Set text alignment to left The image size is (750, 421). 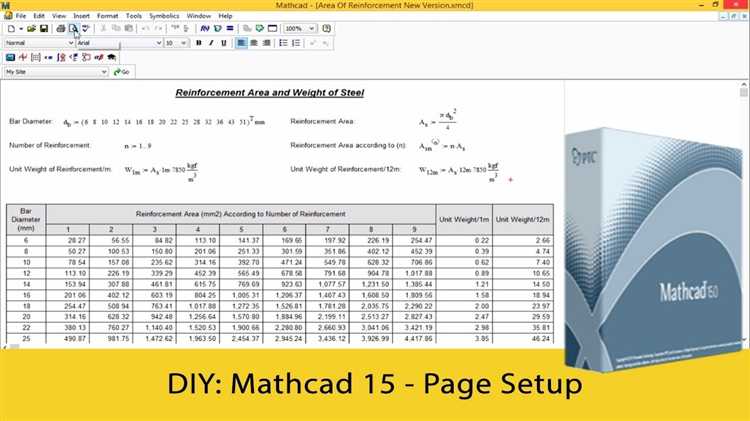(x=241, y=43)
